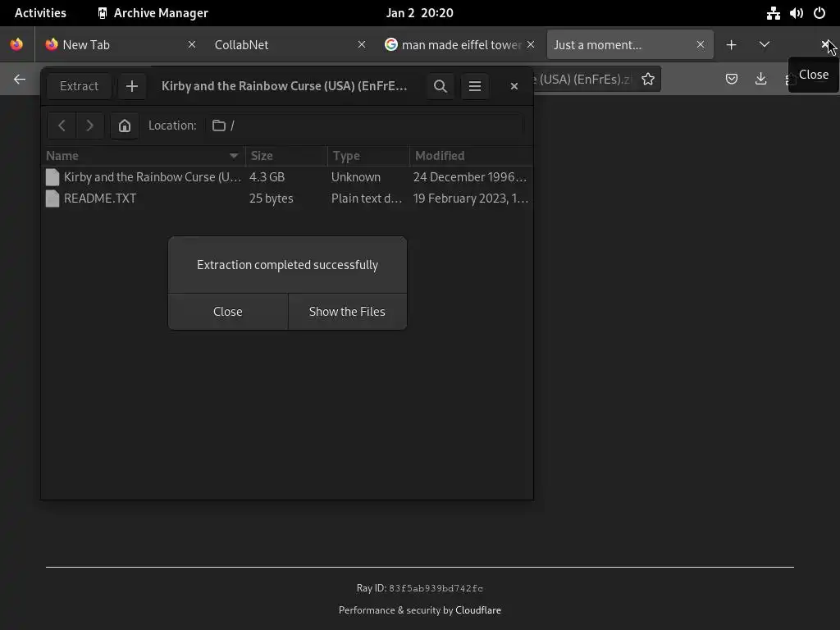Click the 19 February 2023 modified cell
840x630 pixels.
click(471, 199)
